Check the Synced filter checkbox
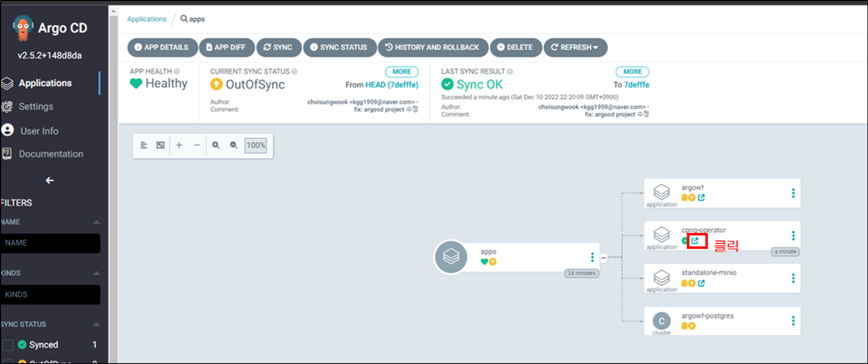 point(8,345)
